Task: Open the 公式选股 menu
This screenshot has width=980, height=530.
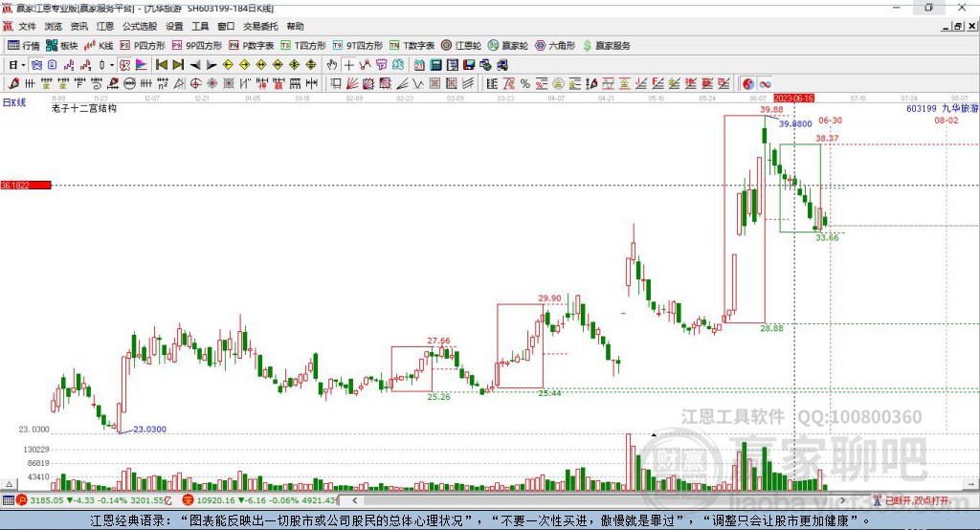Action: point(140,26)
